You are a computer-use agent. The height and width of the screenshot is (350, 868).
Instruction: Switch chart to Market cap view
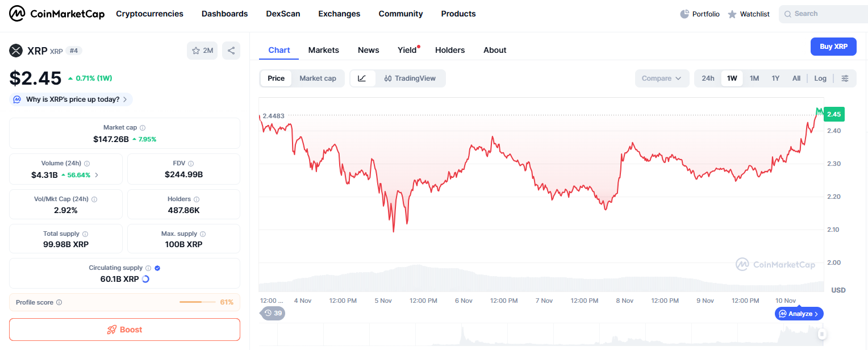318,78
